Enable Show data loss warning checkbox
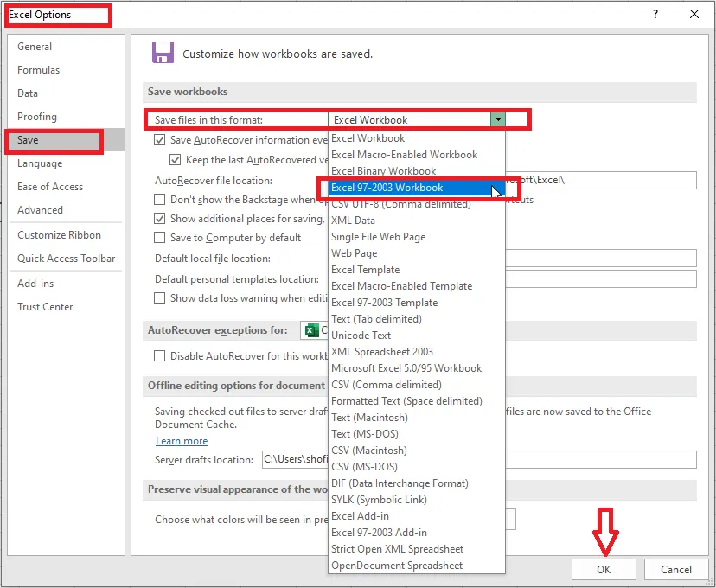Image resolution: width=716 pixels, height=588 pixels. [x=159, y=298]
